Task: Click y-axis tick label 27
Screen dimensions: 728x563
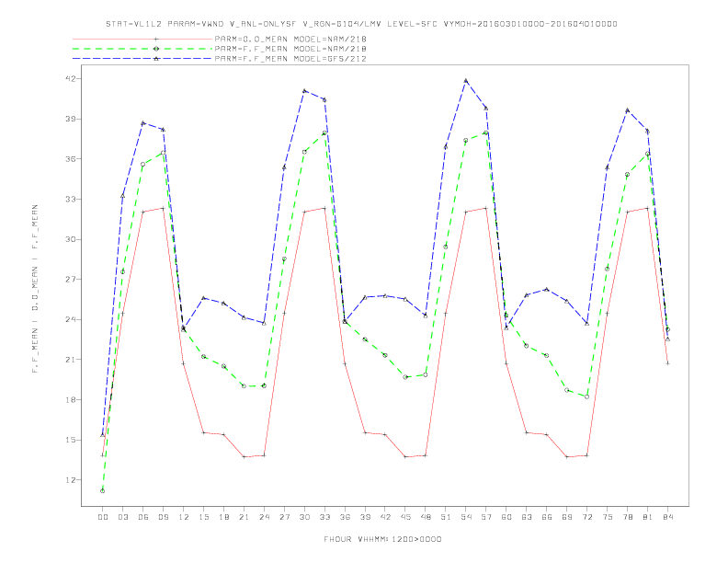Action: point(70,279)
